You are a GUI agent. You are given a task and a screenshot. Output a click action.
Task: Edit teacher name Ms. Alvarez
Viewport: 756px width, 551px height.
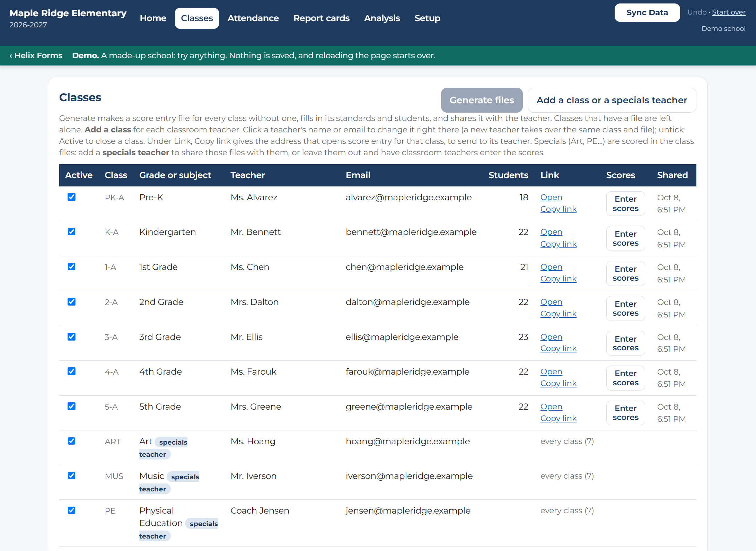click(x=254, y=198)
